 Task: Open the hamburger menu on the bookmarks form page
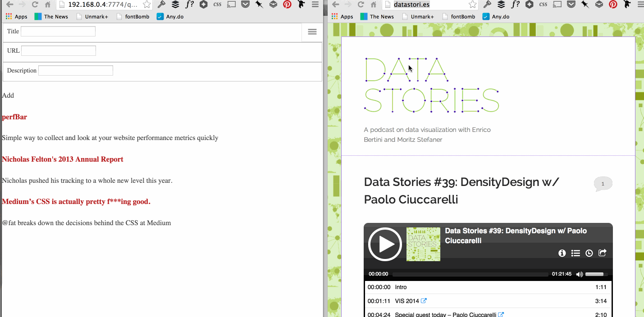312,32
